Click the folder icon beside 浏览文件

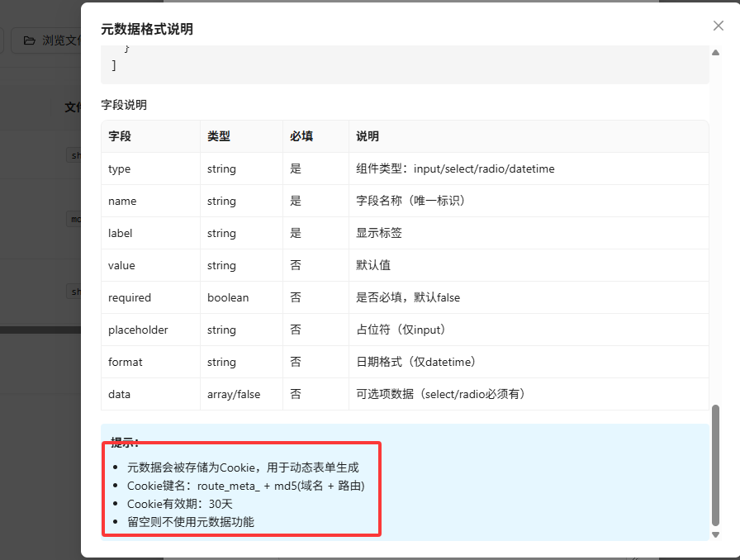click(x=30, y=40)
